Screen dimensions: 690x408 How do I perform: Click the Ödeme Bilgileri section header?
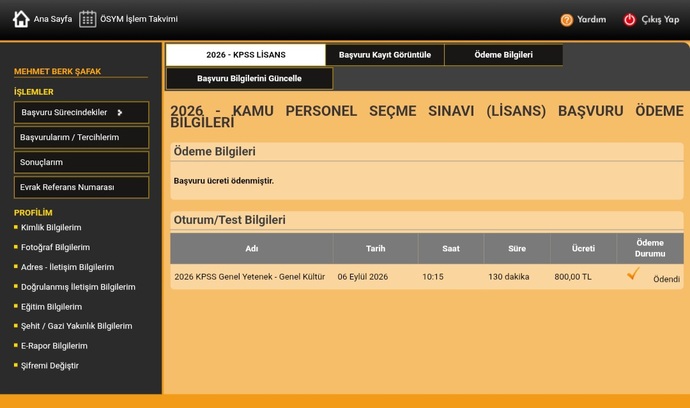click(214, 151)
